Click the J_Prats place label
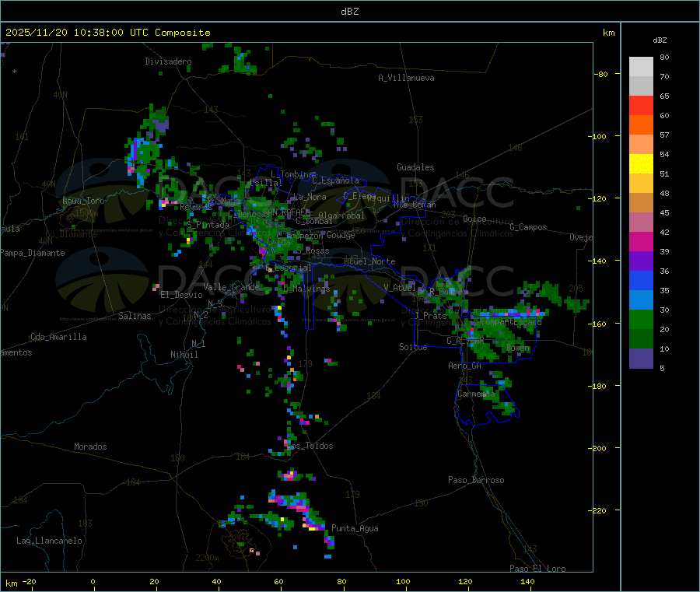 [432, 316]
